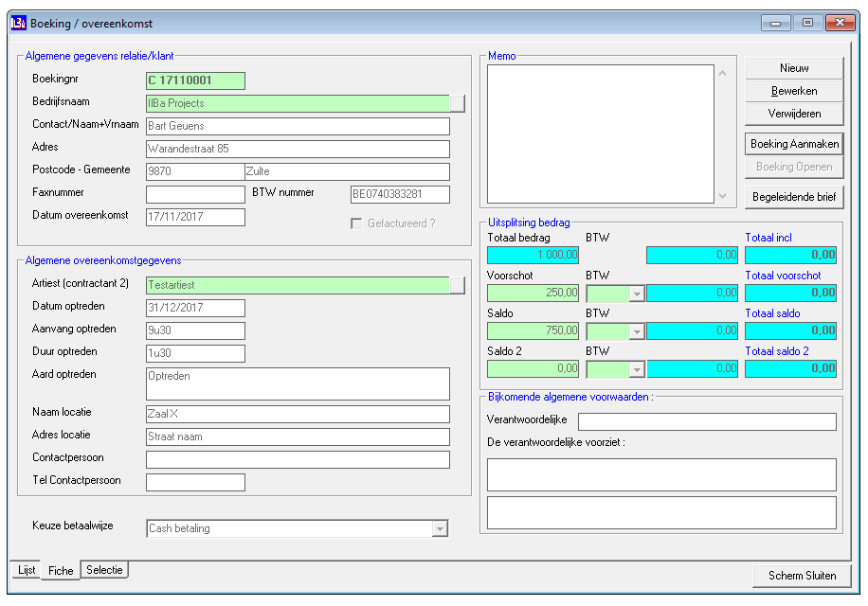
Task: Open the Bedrijfsnaam lookup button
Action: tap(458, 103)
